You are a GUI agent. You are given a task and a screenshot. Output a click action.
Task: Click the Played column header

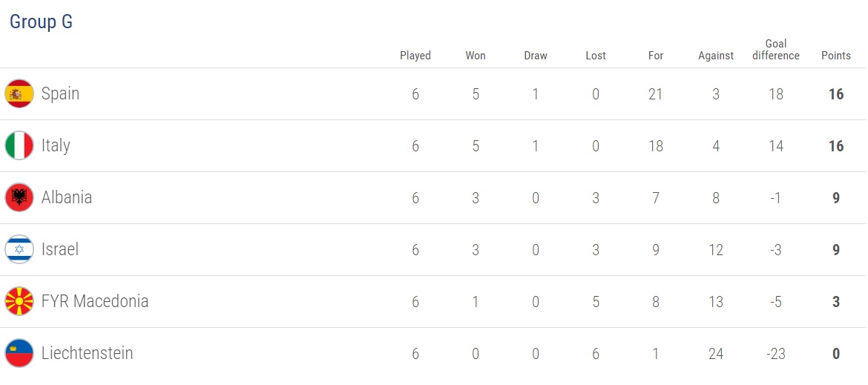pyautogui.click(x=415, y=56)
